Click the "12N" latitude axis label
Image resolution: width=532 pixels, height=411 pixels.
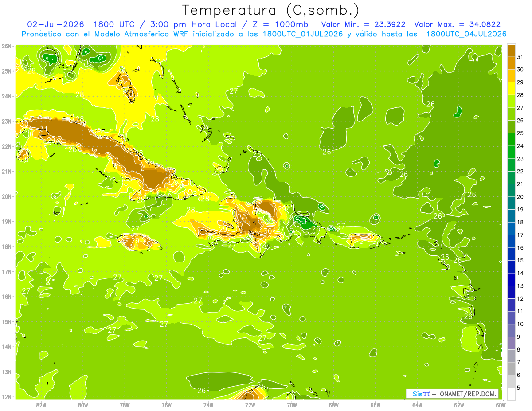[7, 397]
